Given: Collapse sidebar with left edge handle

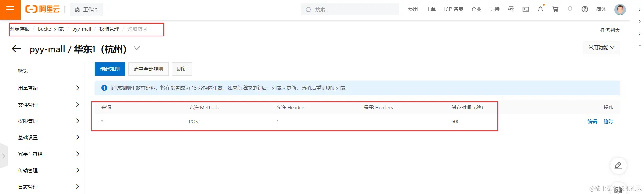Looking at the screenshot, I should coord(3,156).
